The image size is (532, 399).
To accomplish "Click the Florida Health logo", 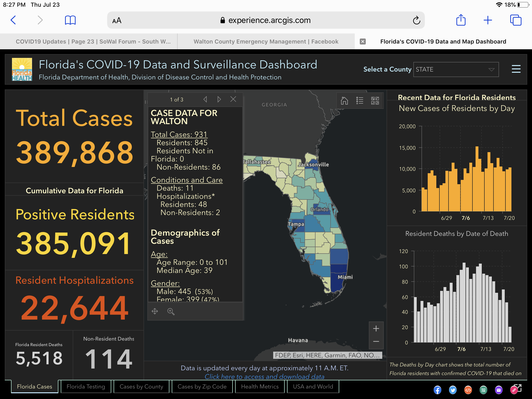I will (22, 69).
